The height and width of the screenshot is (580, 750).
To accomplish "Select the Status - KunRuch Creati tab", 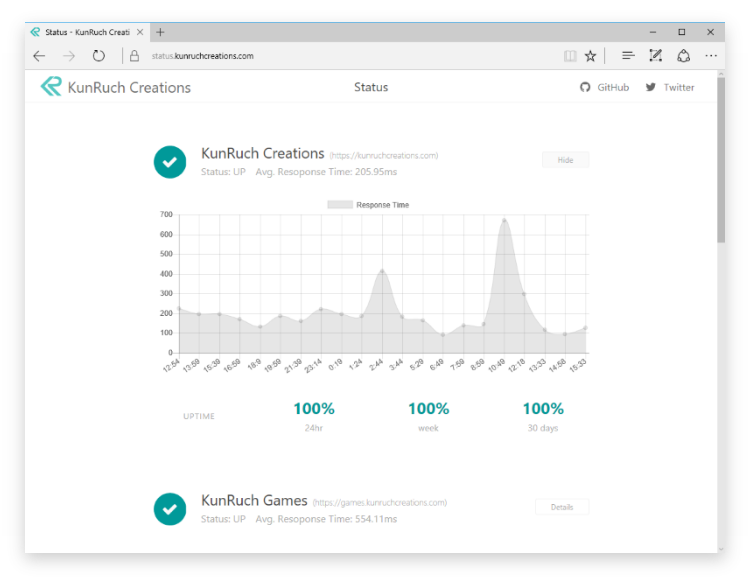I will (x=87, y=32).
